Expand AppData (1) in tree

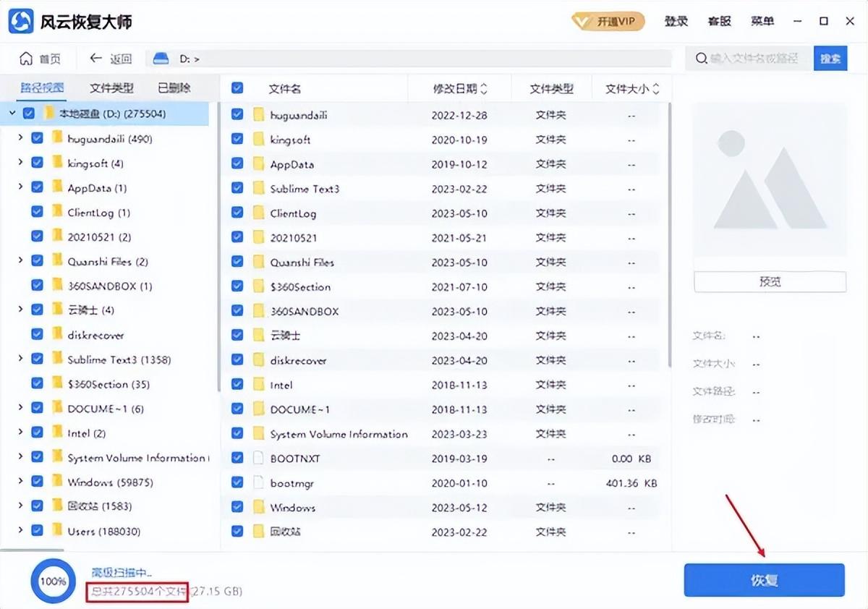20,187
